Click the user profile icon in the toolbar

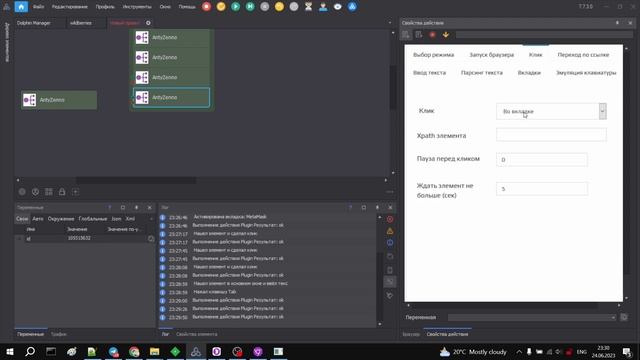click(x=323, y=7)
